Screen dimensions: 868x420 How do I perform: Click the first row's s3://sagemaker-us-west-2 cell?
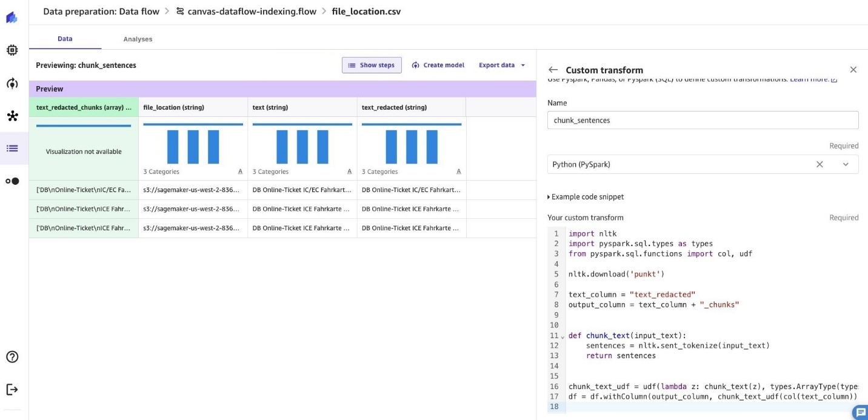(x=193, y=190)
